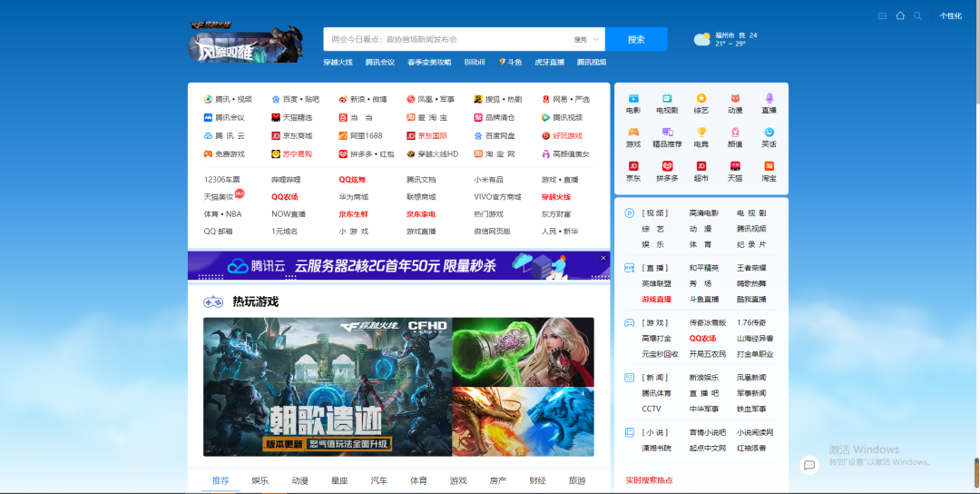Open the chat feedback bubble icon
Image resolution: width=980 pixels, height=494 pixels.
click(x=809, y=465)
